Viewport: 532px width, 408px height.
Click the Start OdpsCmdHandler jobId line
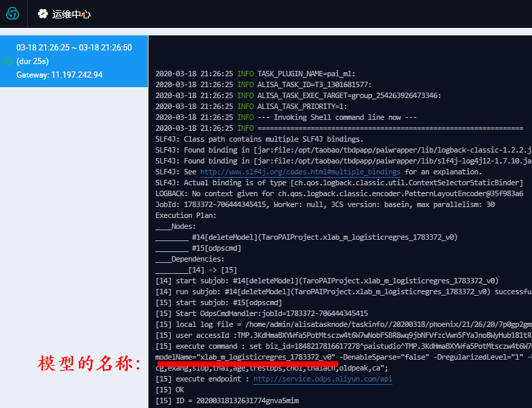(x=262, y=313)
